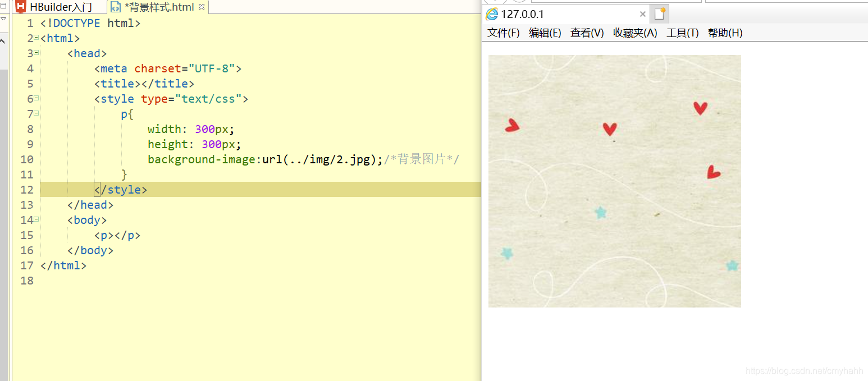Open the 查看(V) menu in the browser
868x381 pixels.
pyautogui.click(x=587, y=33)
